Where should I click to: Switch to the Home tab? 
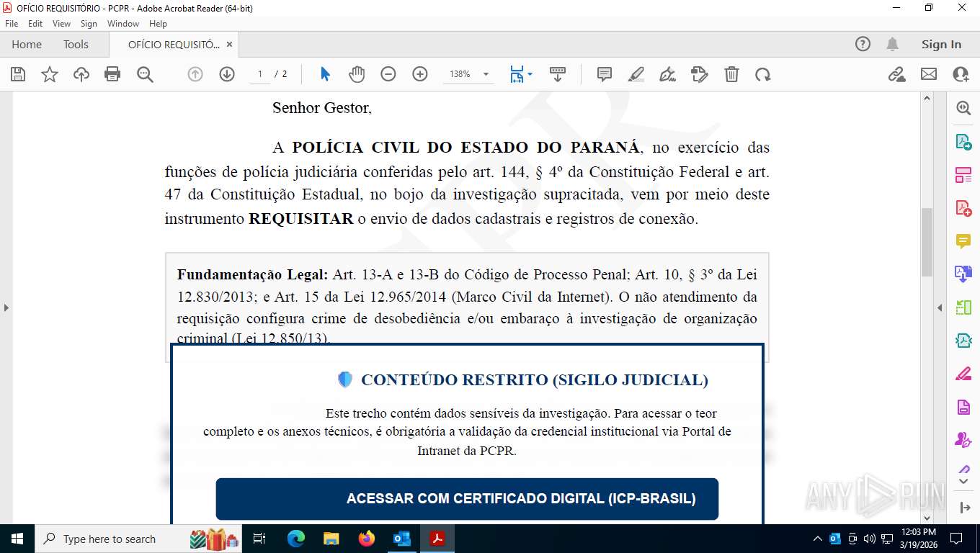pos(27,44)
